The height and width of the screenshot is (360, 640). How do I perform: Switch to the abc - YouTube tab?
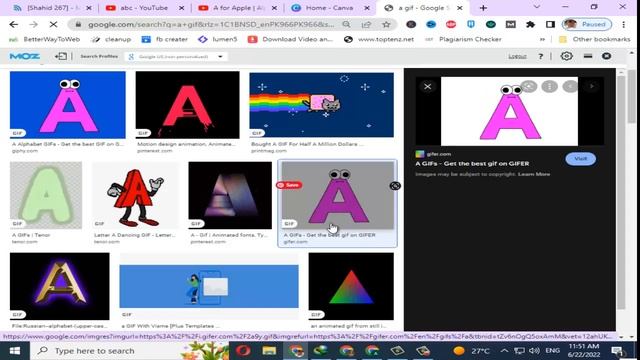[x=144, y=8]
